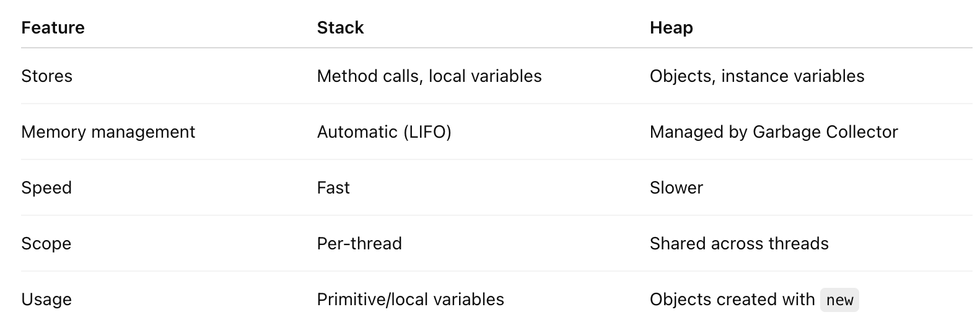Select the Usage row label
The height and width of the screenshot is (330, 980).
coord(46,300)
